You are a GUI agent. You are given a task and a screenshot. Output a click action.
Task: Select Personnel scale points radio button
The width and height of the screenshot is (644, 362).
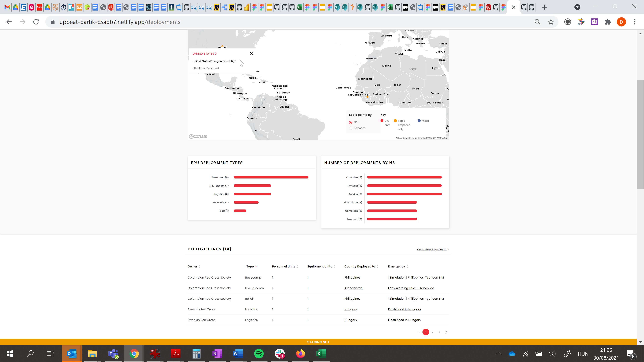click(351, 128)
